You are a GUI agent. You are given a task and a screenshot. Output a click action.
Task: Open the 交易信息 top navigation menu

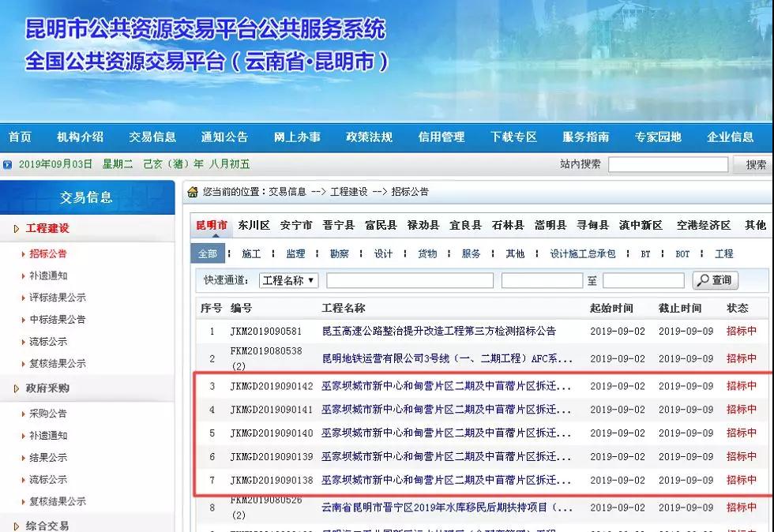(152, 137)
